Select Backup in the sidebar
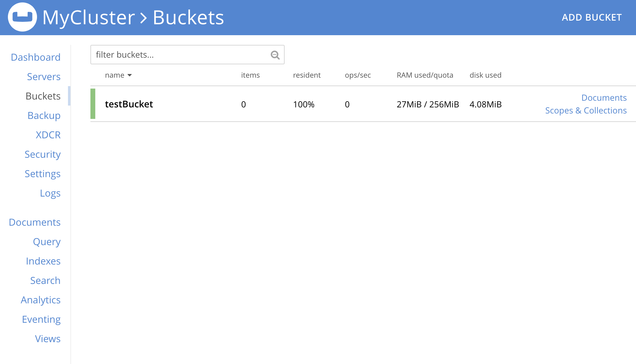This screenshot has width=636, height=364. point(44,115)
